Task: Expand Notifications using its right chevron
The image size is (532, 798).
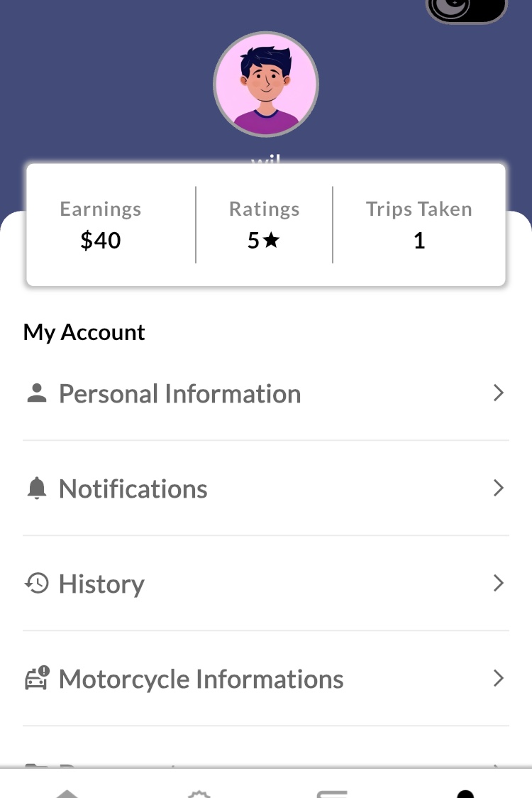Action: coord(499,488)
